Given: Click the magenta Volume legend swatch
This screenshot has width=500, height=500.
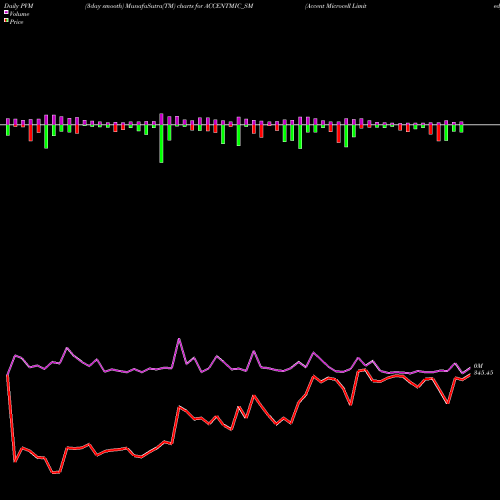Looking at the screenshot, I should (6, 13).
